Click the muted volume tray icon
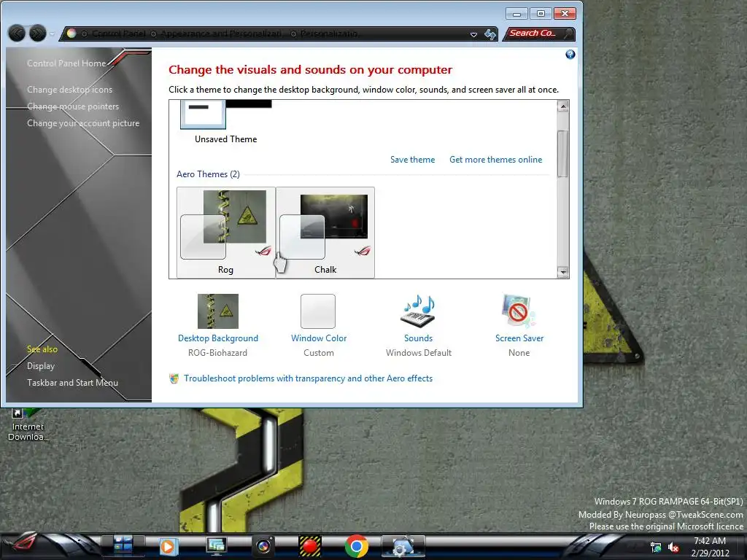 (x=673, y=548)
